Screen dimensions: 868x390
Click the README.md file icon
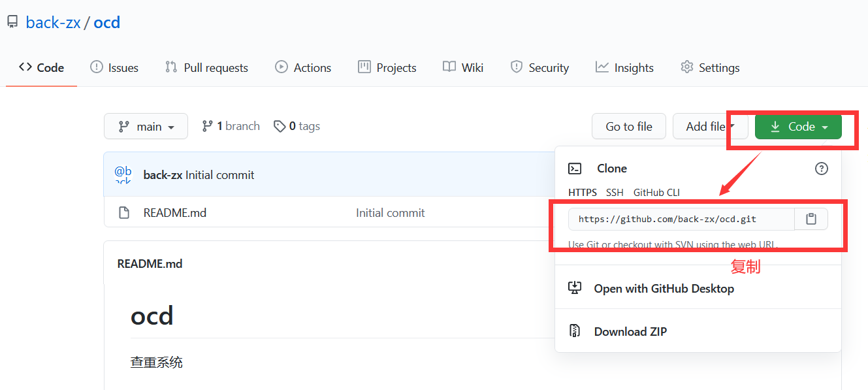(x=124, y=212)
